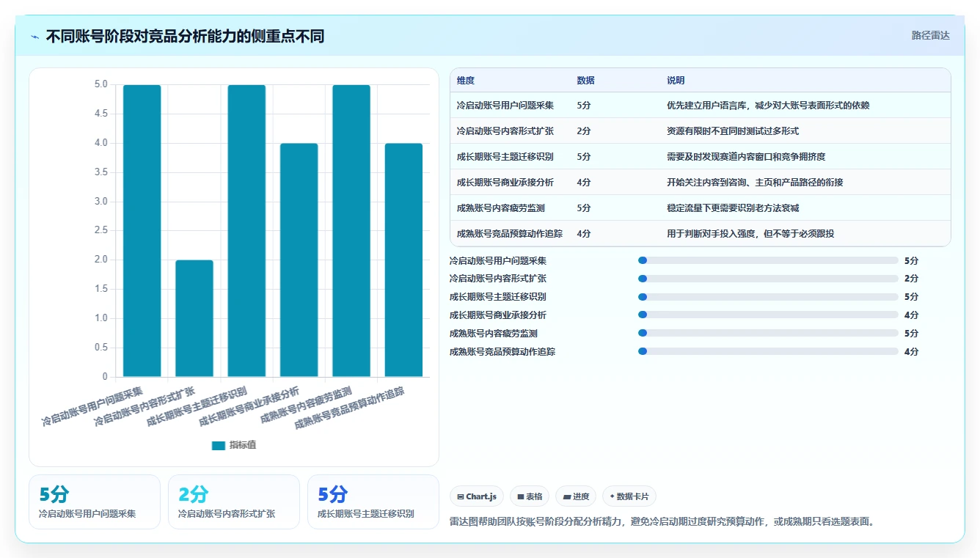
Task: Click the 数据卡片 tag button
Action: pyautogui.click(x=629, y=496)
